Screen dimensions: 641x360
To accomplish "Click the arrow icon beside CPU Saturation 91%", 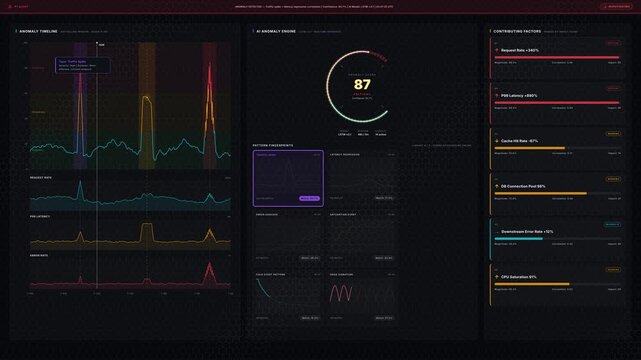I will pyautogui.click(x=497, y=277).
